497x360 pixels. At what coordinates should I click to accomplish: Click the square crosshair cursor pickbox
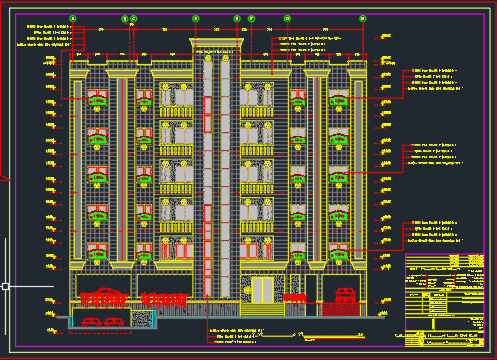click(6, 286)
